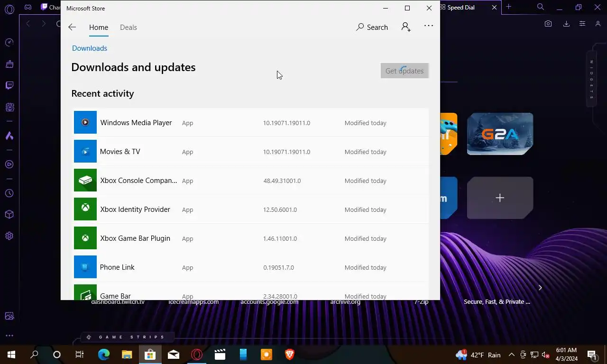Image resolution: width=607 pixels, height=364 pixels.
Task: Open Opera downloads icon
Action: click(x=566, y=24)
